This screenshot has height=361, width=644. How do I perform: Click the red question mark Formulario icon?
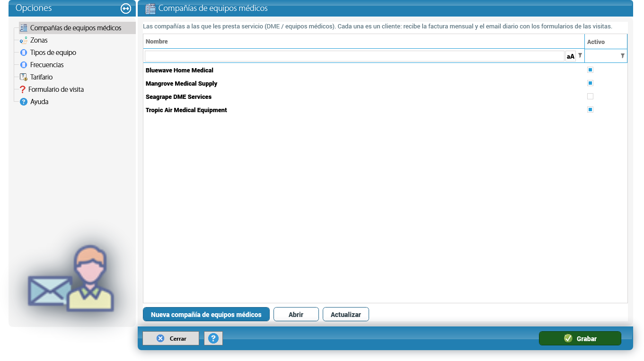(x=23, y=89)
